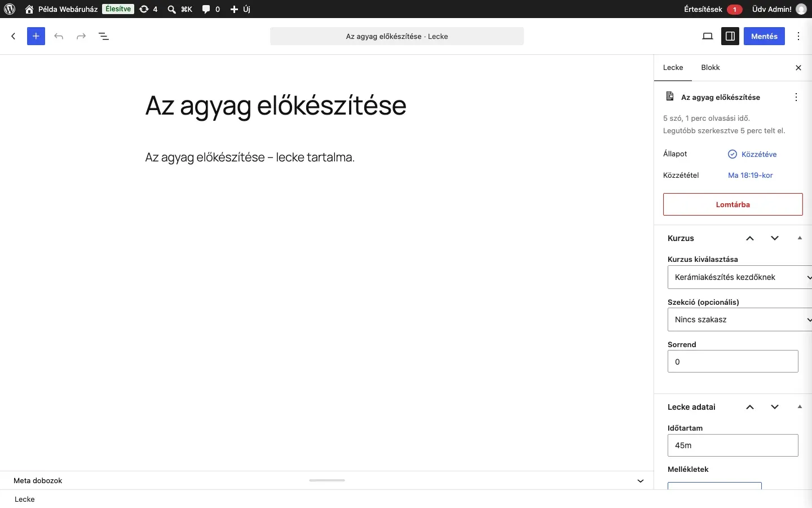Image resolution: width=812 pixels, height=508 pixels.
Task: Collapse the Lecke adatai panel
Action: pos(800,407)
